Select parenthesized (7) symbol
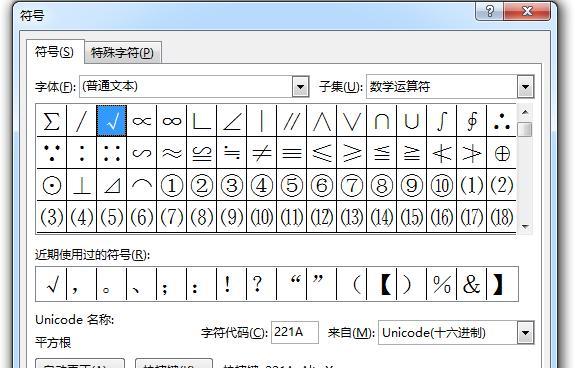The image size is (575, 368). point(172,217)
